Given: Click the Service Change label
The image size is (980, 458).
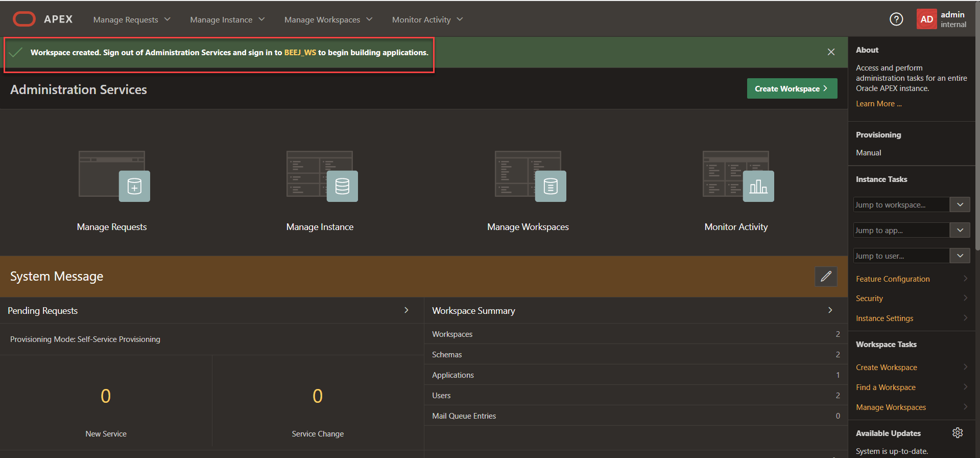Looking at the screenshot, I should (x=318, y=434).
